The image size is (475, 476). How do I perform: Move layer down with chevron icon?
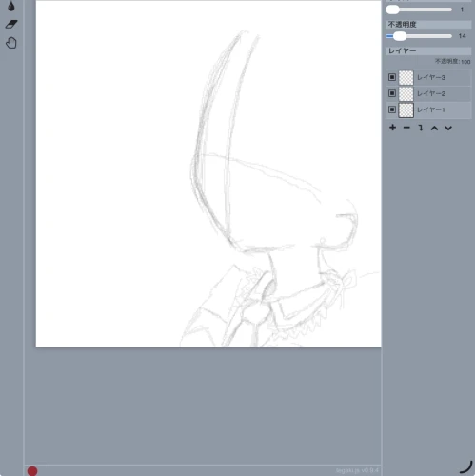448,128
